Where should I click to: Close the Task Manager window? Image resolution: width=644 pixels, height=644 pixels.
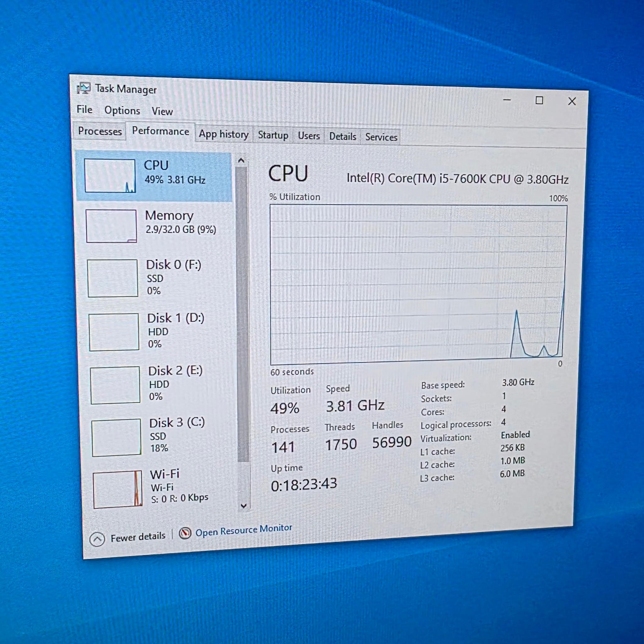pyautogui.click(x=572, y=101)
